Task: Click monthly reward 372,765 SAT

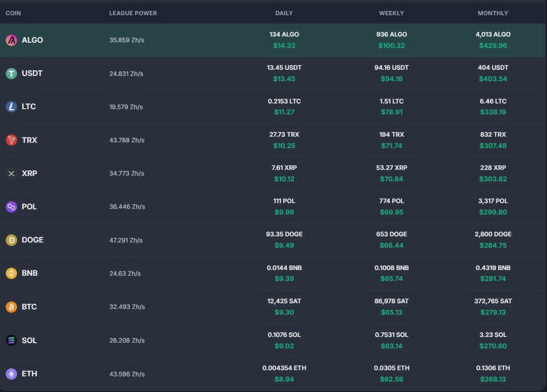Action: pyautogui.click(x=493, y=301)
